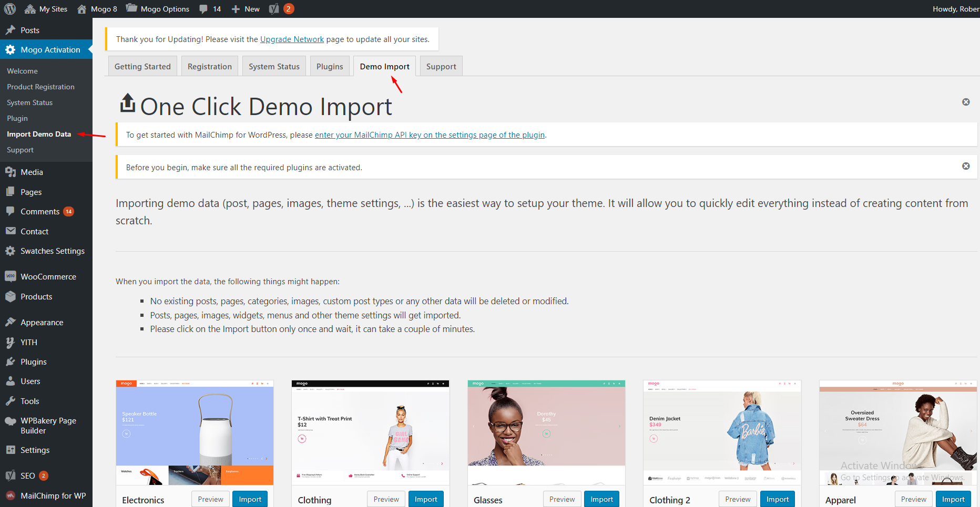Preview the Apparel demo
The height and width of the screenshot is (507, 980).
click(914, 499)
